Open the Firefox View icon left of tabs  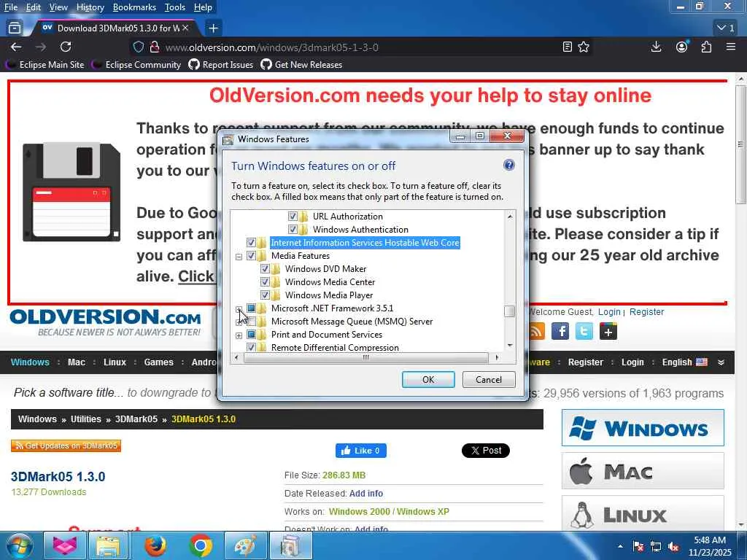click(15, 28)
